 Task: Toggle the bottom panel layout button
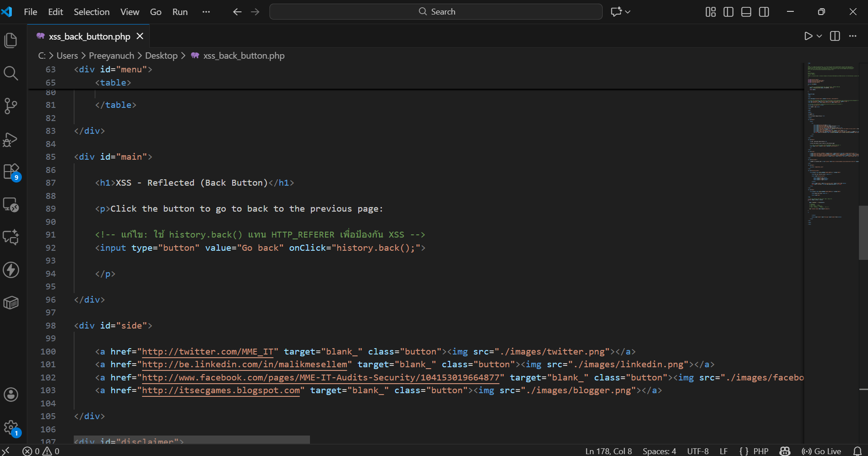pos(746,12)
